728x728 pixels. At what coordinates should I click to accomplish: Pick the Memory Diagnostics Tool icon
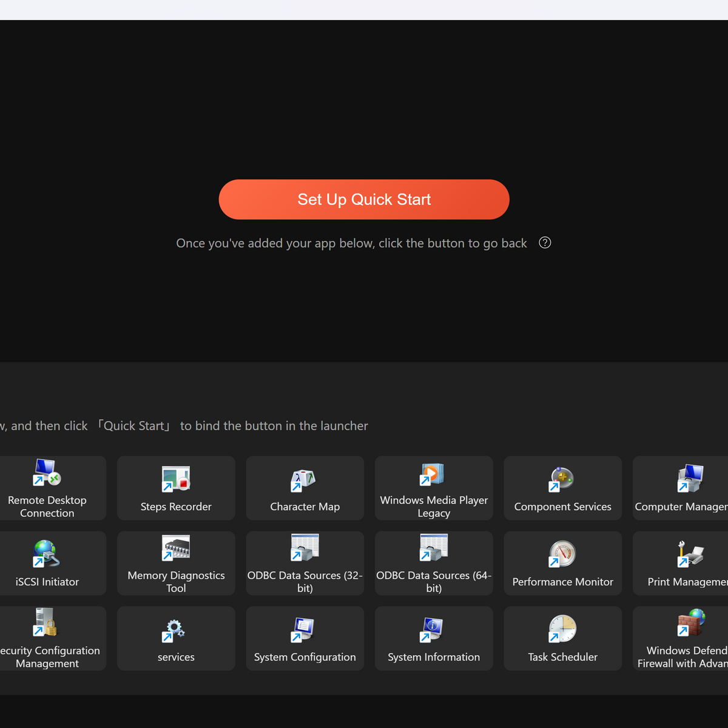click(176, 548)
